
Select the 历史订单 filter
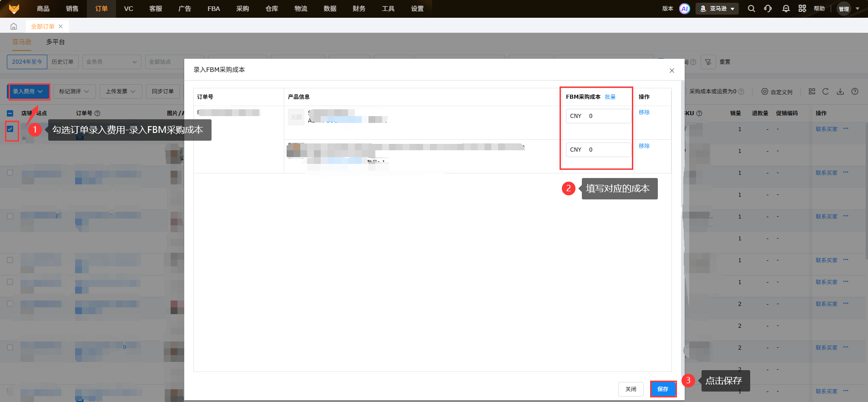click(x=62, y=62)
